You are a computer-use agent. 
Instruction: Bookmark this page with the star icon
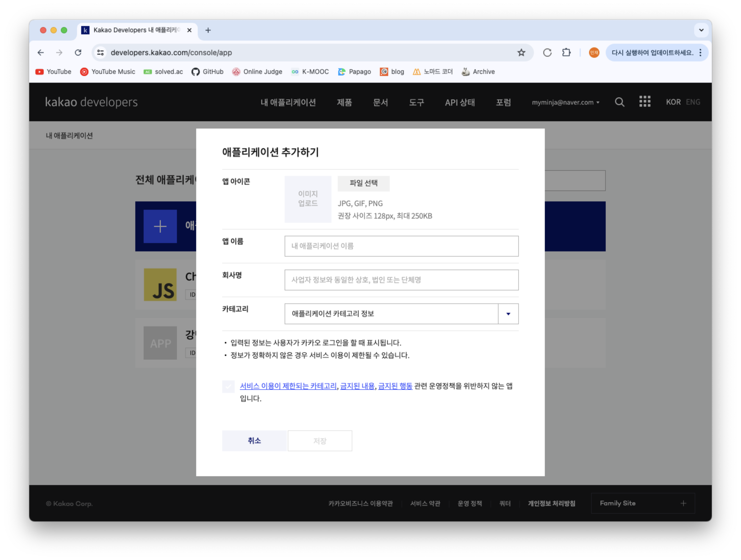click(x=521, y=53)
